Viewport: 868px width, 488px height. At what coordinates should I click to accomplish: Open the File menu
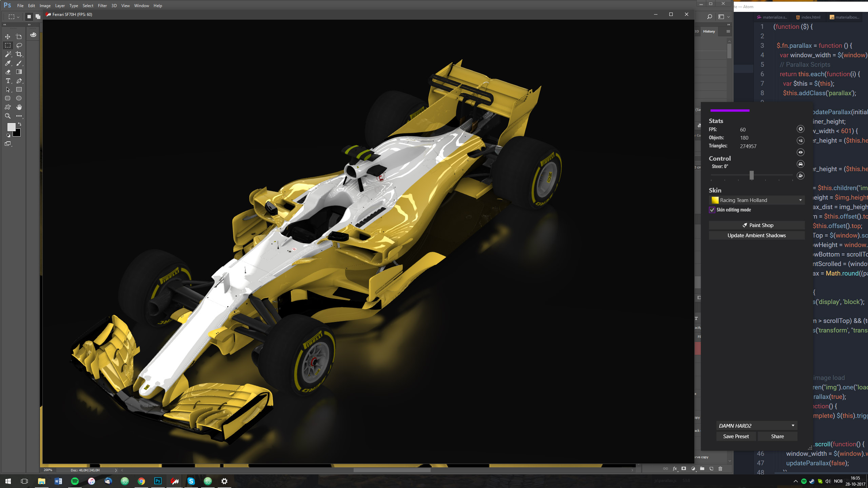coord(20,6)
